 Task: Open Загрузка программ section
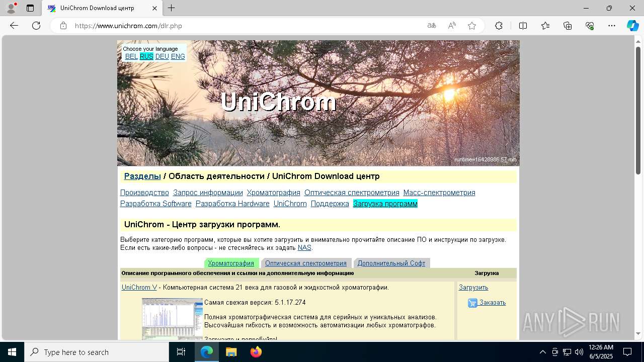[x=385, y=204]
